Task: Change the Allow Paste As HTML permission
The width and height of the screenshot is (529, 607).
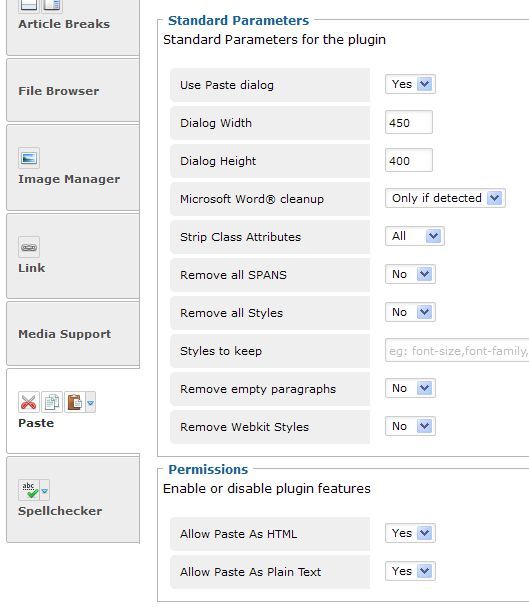Action: point(410,533)
